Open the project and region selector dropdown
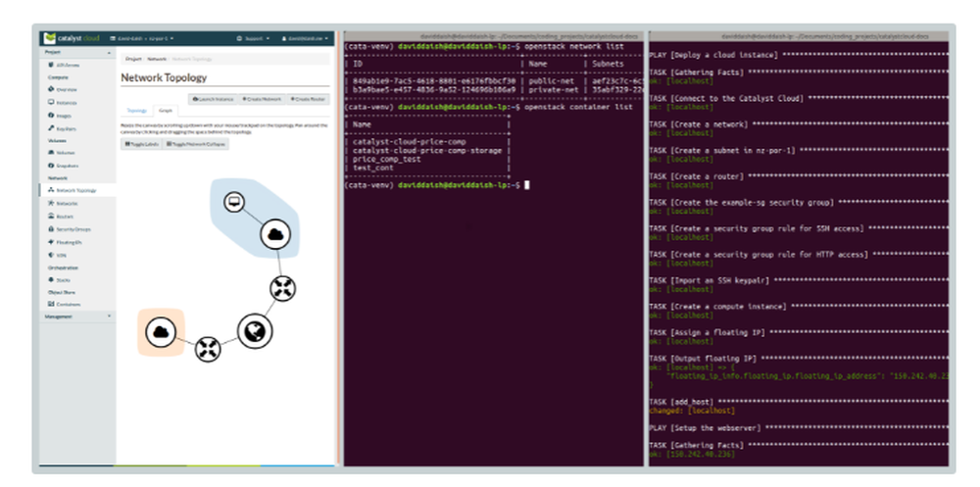The width and height of the screenshot is (980, 487). (x=141, y=39)
